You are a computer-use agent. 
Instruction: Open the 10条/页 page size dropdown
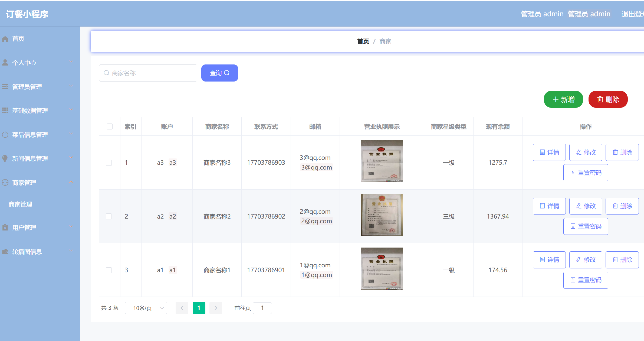point(146,308)
